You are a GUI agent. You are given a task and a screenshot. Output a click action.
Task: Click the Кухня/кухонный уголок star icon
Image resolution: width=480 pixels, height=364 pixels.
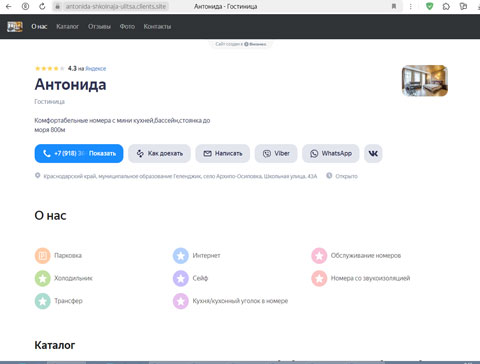tap(181, 301)
